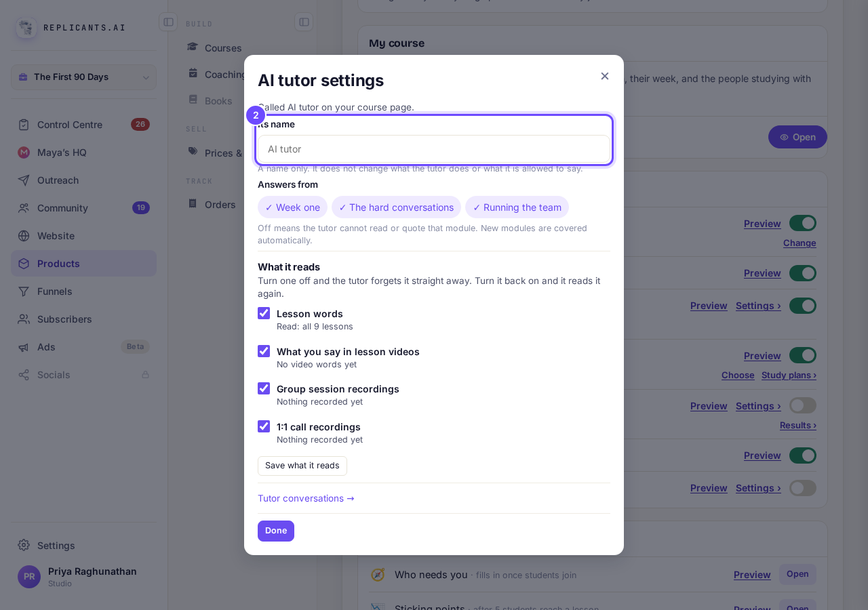Screen dimensions: 868x610
Task: Uncheck 1:1 call recordings checkbox
Action: click(x=264, y=426)
